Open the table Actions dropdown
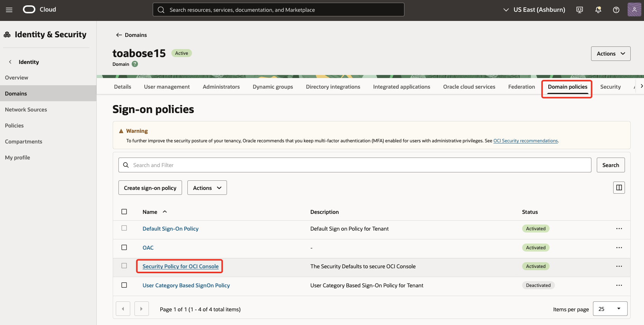The height and width of the screenshot is (325, 644). pos(207,188)
